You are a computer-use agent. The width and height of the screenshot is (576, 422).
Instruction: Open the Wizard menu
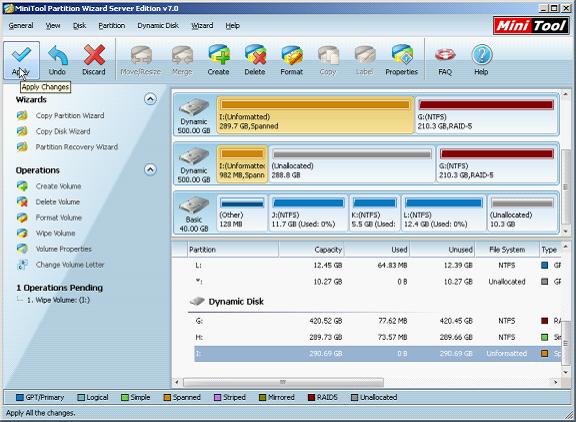click(x=202, y=26)
